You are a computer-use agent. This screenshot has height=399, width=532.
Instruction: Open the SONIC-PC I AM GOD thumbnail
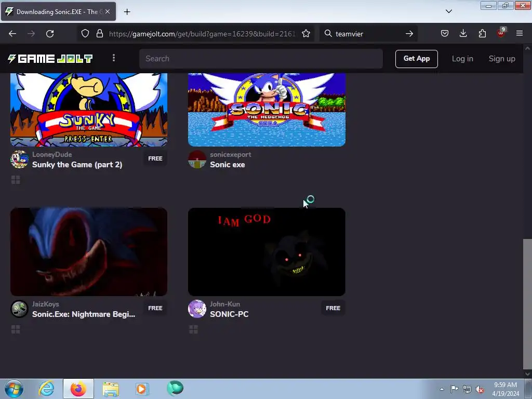[267, 252]
